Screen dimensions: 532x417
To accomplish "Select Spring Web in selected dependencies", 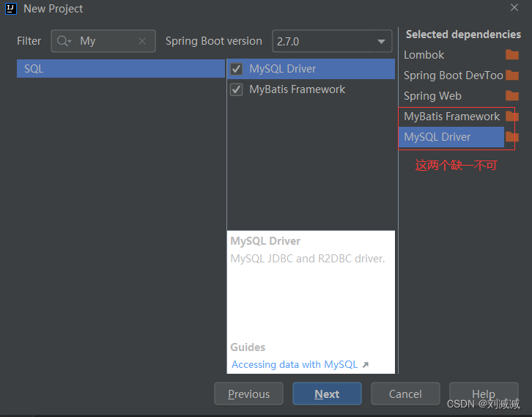I will pos(432,96).
